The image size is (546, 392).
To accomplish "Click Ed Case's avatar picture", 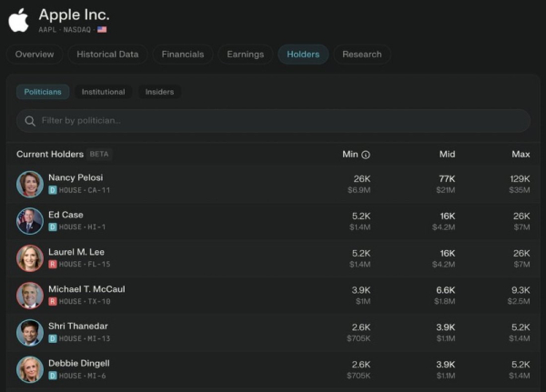I will click(x=30, y=221).
